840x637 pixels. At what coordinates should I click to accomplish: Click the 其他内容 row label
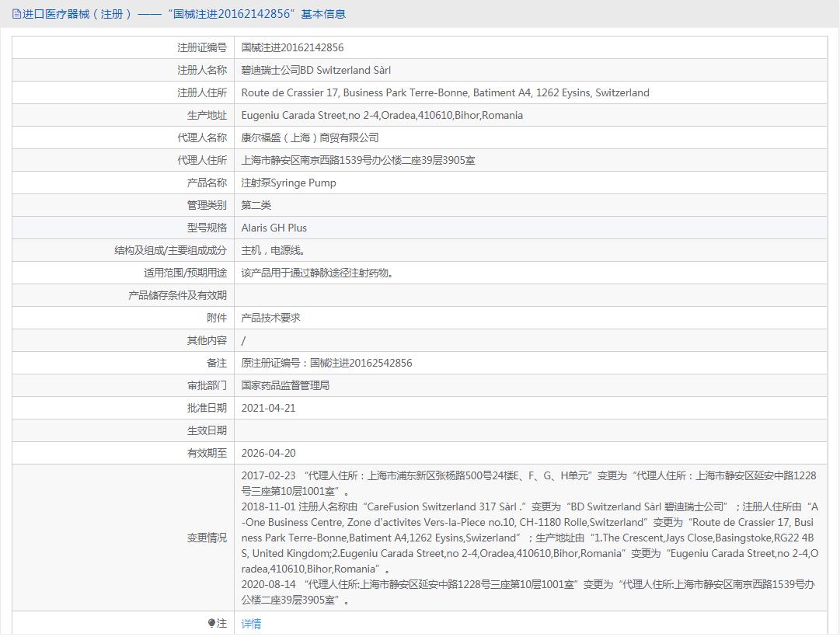207,340
